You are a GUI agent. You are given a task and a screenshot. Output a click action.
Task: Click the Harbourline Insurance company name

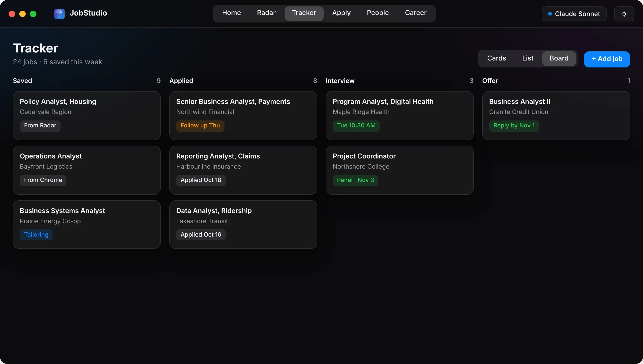point(208,167)
